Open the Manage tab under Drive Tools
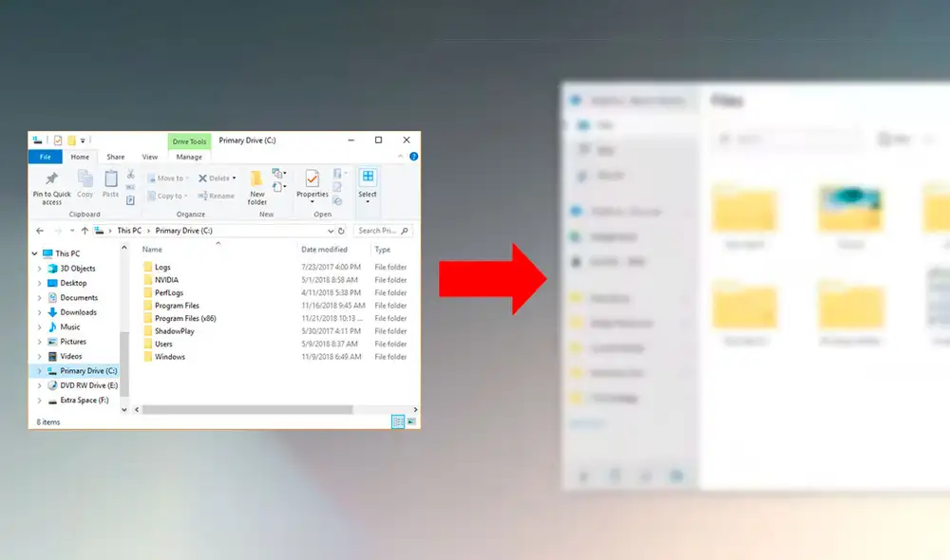This screenshot has width=950, height=560. [187, 157]
